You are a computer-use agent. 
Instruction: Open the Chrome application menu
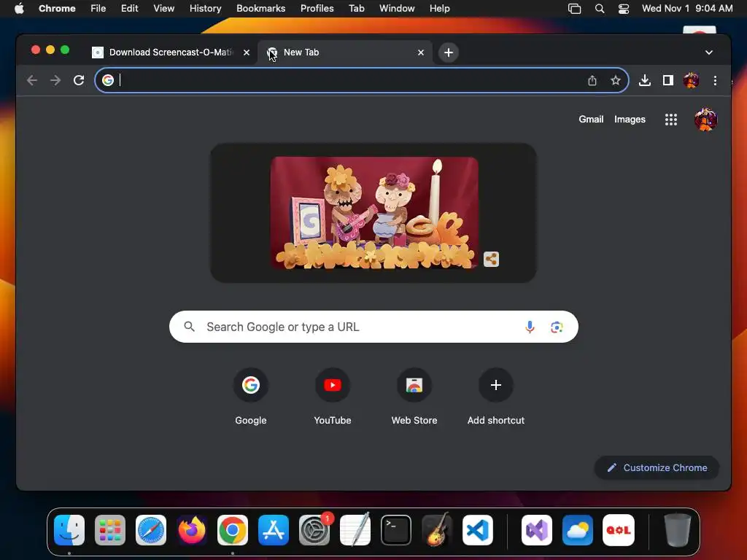coord(57,9)
